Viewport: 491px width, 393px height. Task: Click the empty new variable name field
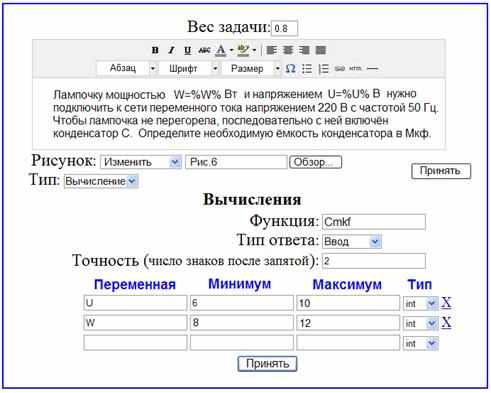[135, 343]
